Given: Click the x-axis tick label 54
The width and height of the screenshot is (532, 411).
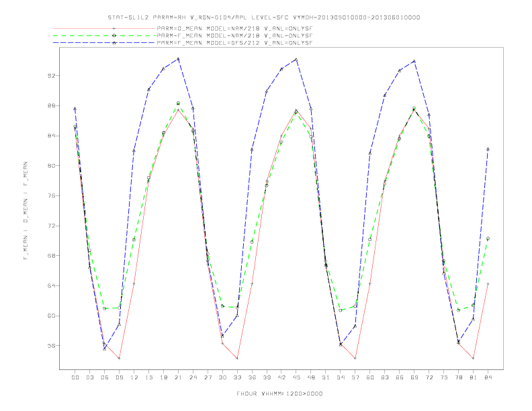Looking at the screenshot, I should coord(341,377).
